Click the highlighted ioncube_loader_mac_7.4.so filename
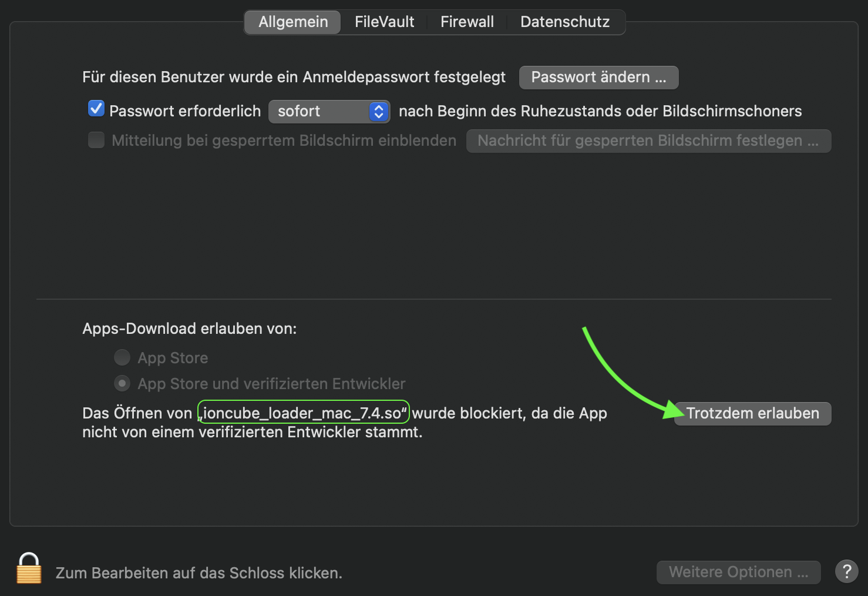Screen dimensions: 868x596 pyautogui.click(x=304, y=413)
